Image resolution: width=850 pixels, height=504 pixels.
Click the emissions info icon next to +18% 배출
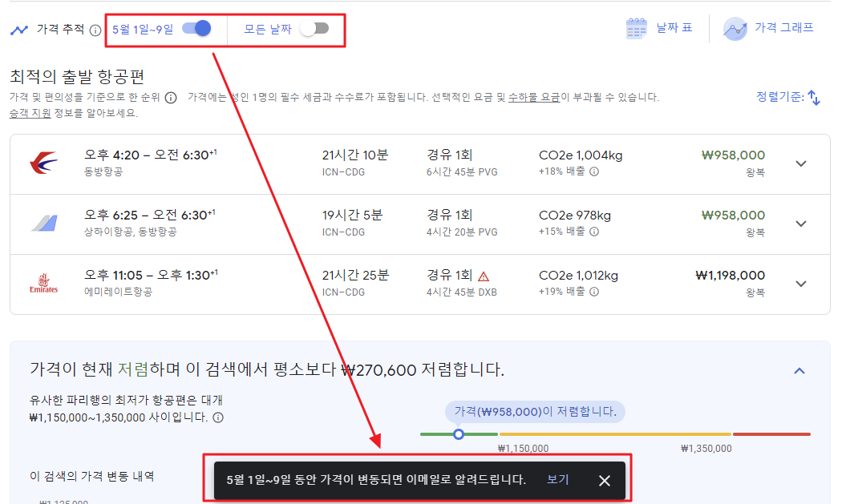594,171
